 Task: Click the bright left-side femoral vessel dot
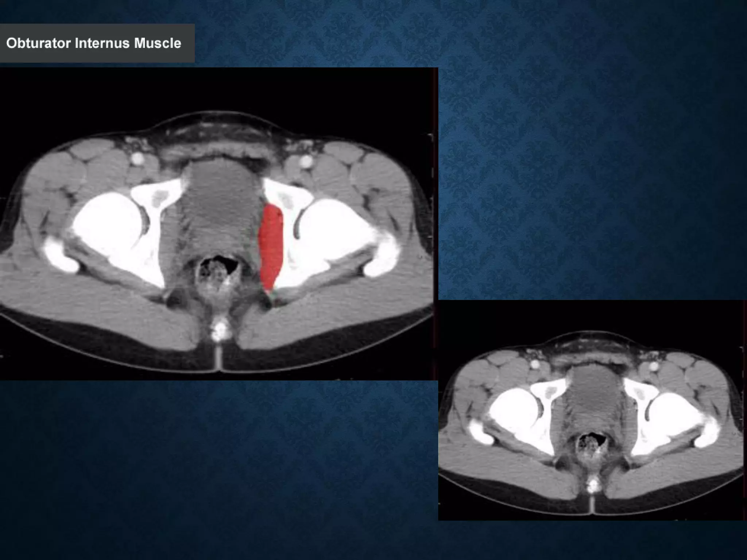pos(138,159)
